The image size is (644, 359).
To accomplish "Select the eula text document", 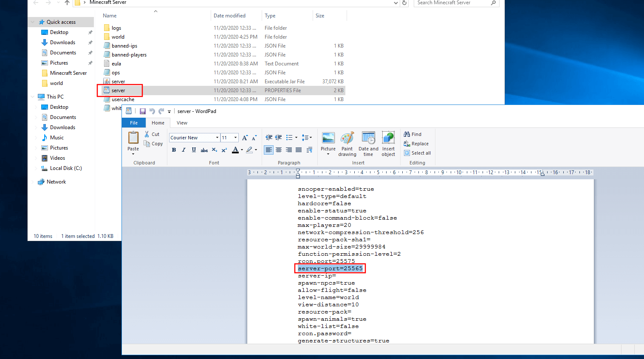I will tap(116, 64).
